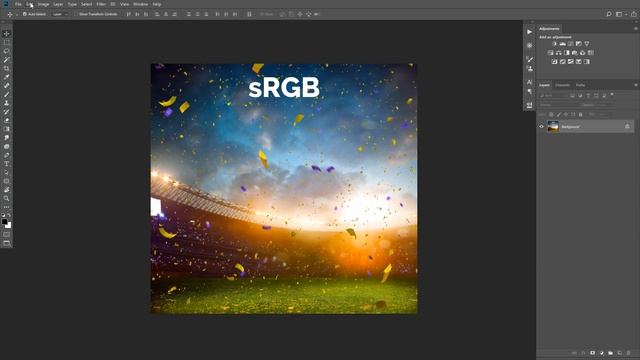Open the Edit Toolbar ellipsis button

[x=7, y=207]
